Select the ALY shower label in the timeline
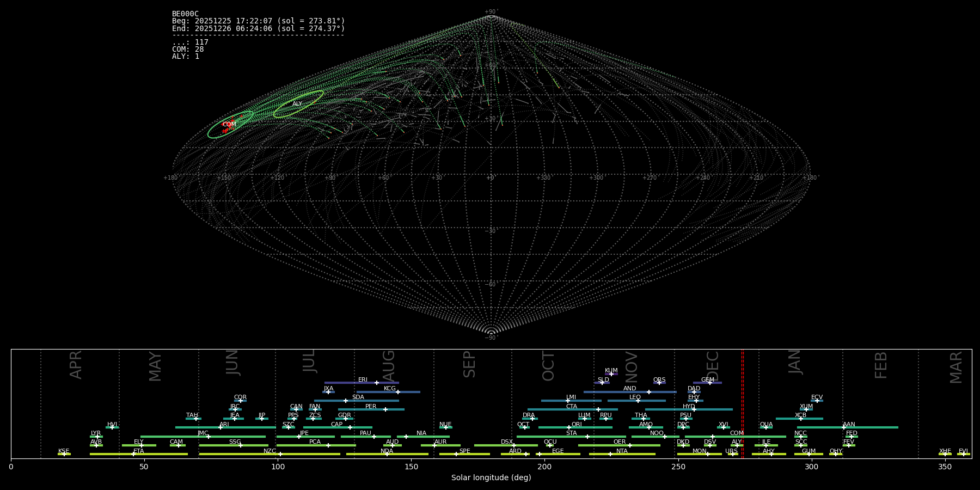This screenshot has width=980, height=490. click(737, 442)
